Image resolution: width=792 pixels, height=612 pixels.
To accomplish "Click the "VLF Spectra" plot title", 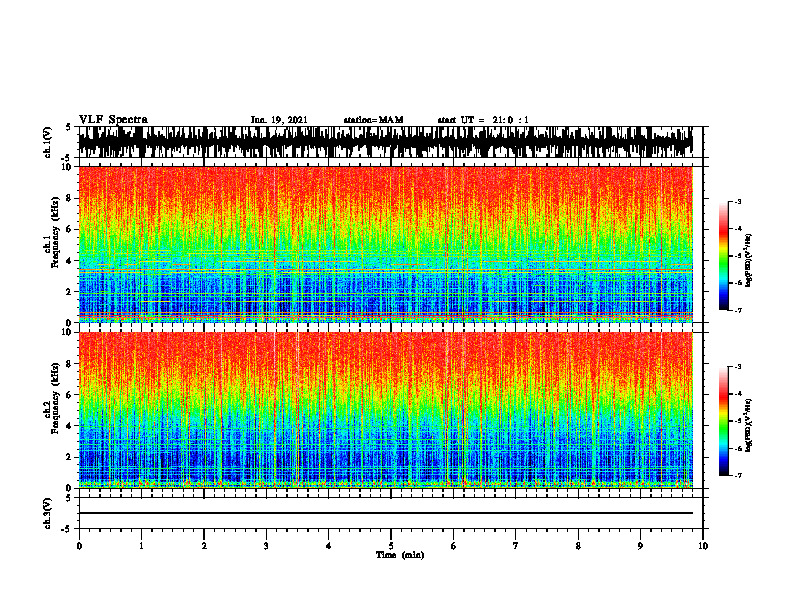I will [x=113, y=120].
